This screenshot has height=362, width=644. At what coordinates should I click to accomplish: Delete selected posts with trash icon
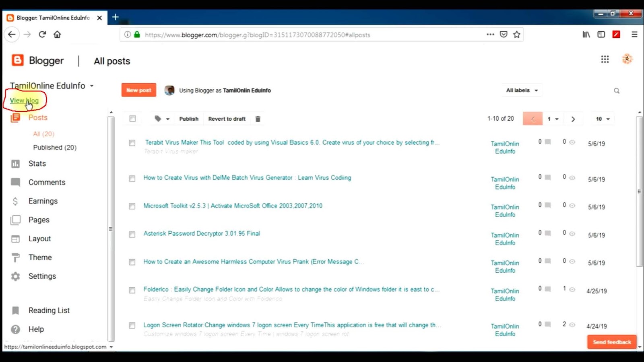258,119
